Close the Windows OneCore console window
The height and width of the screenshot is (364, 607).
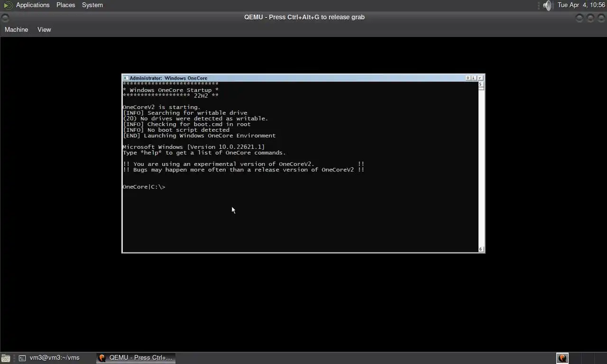click(480, 78)
